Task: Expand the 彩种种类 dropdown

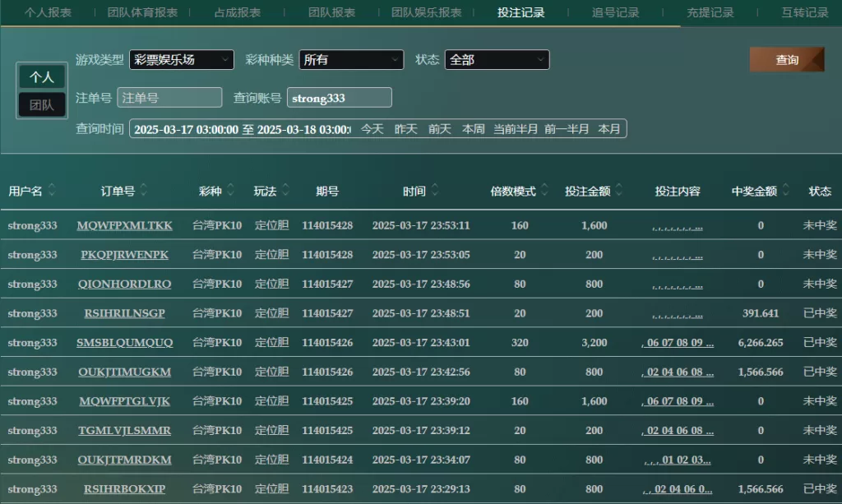Action: [x=351, y=60]
